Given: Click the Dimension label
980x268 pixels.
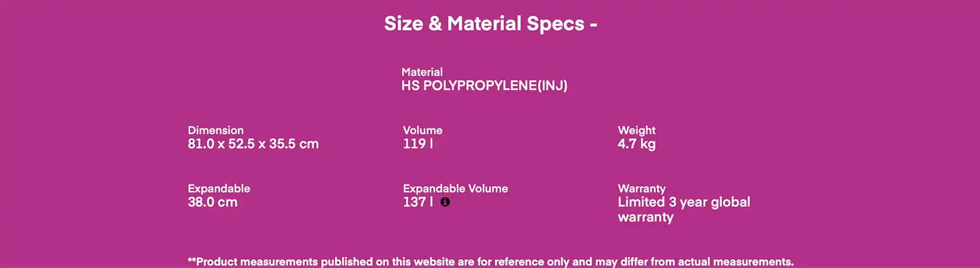Looking at the screenshot, I should click(x=216, y=131).
